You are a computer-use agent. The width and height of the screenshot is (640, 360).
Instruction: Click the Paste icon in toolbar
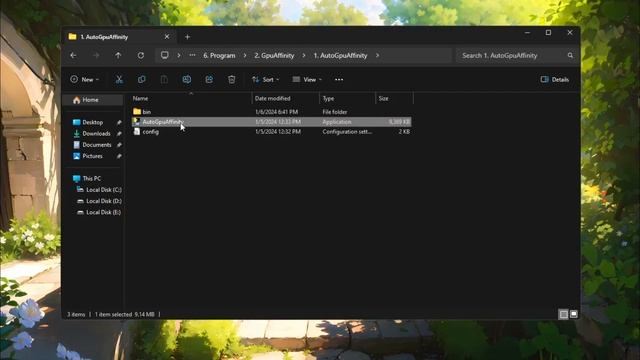coord(164,80)
